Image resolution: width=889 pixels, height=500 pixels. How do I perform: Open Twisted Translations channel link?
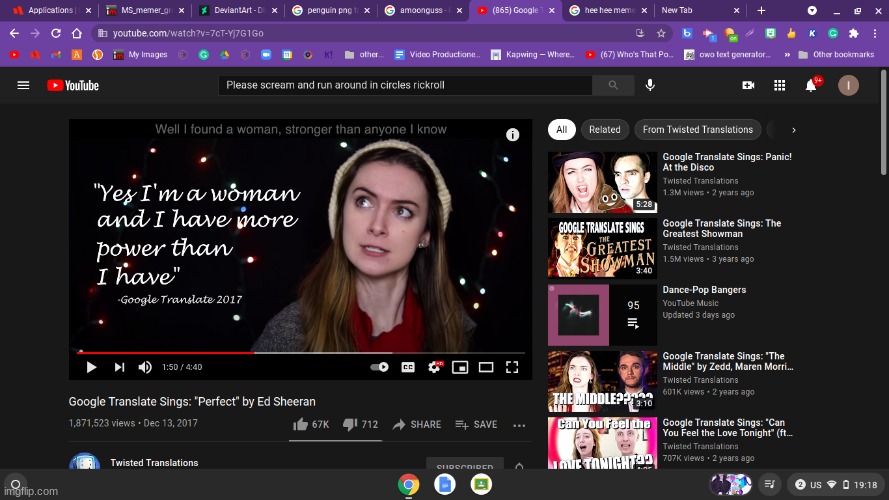152,463
